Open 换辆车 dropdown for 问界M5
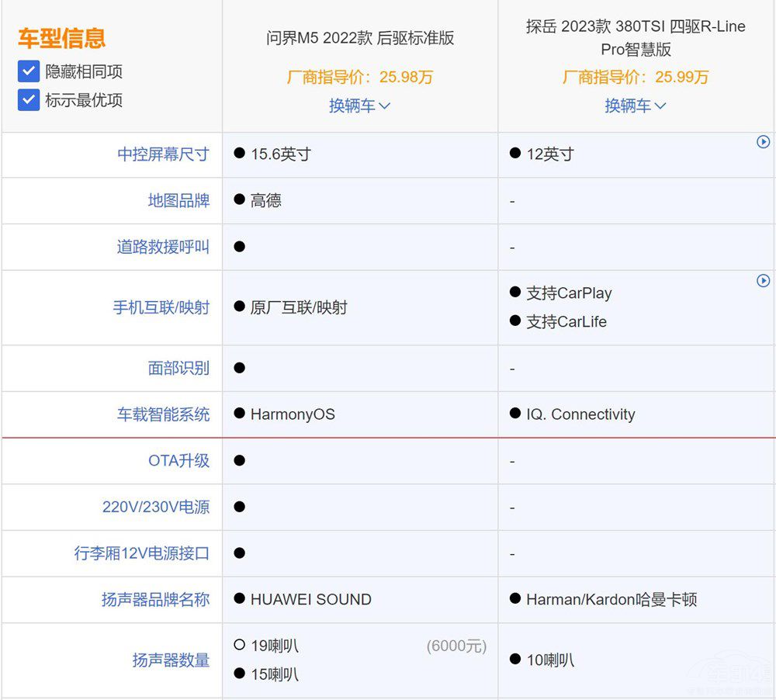This screenshot has width=776, height=700. [359, 106]
